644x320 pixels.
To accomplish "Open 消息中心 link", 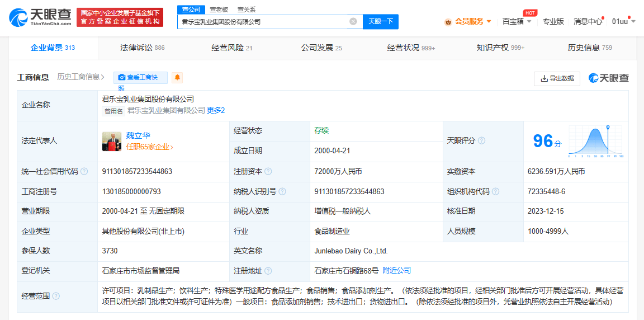I will coord(588,21).
